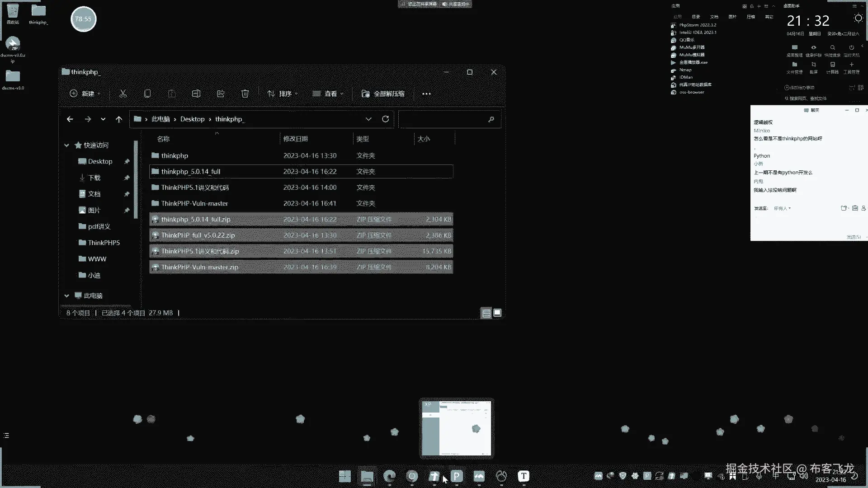Switch to large thumbnails view toggle

tap(497, 313)
